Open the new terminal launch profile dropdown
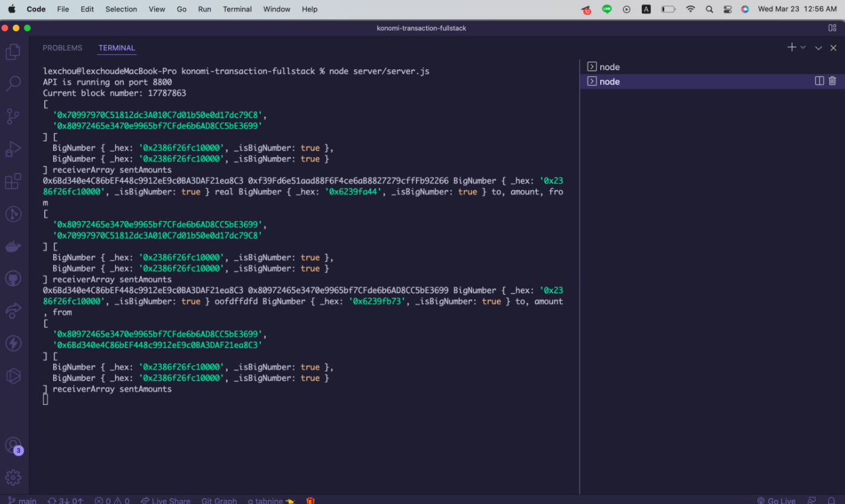 [x=803, y=48]
